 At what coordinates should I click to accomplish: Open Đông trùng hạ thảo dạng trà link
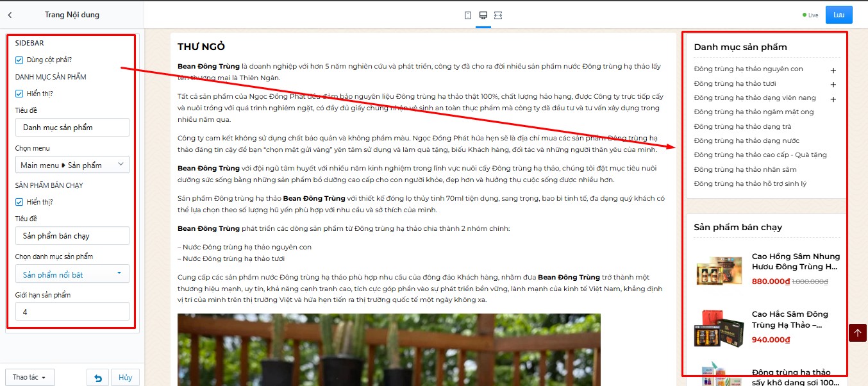(742, 126)
